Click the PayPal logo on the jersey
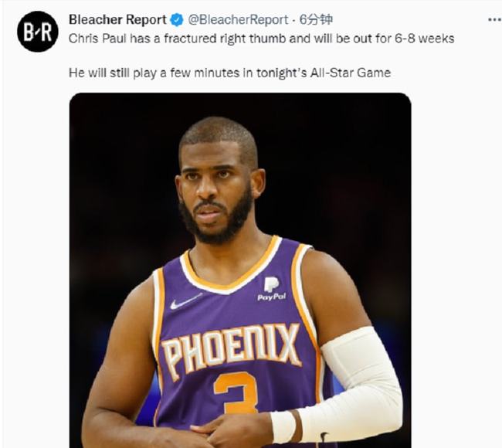502x448 pixels. 272,289
